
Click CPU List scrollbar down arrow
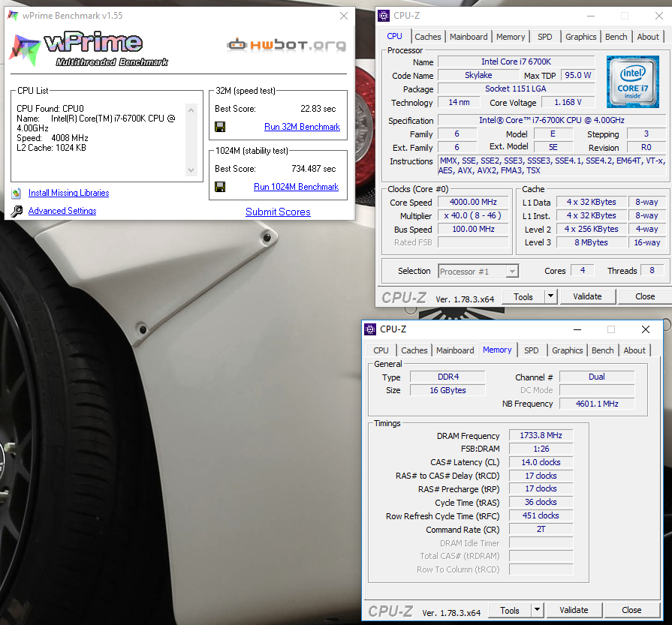[x=191, y=170]
